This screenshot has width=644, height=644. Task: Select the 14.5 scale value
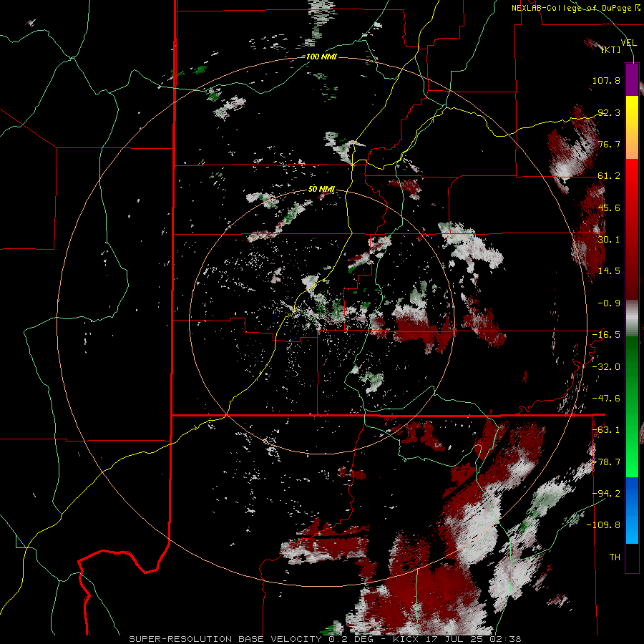tap(609, 271)
